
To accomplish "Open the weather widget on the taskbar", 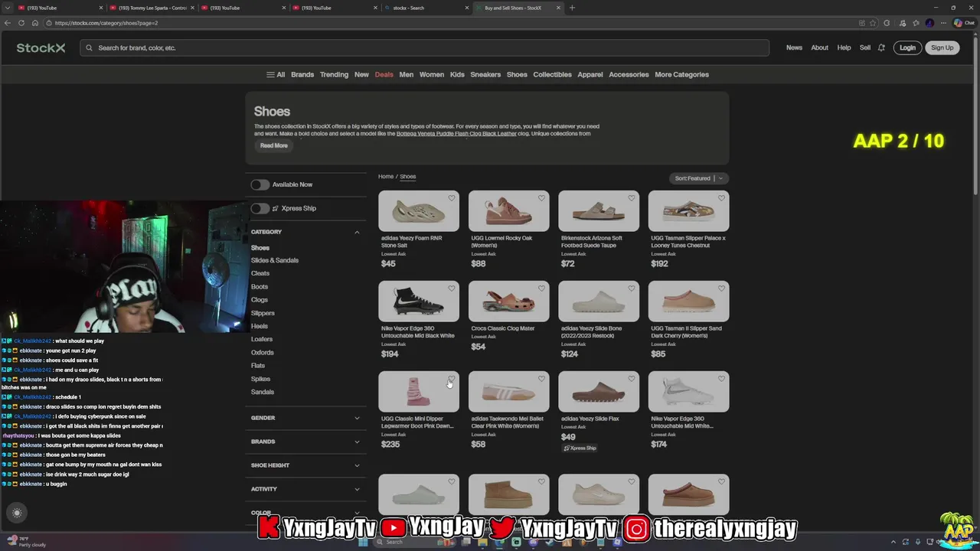I will click(26, 542).
